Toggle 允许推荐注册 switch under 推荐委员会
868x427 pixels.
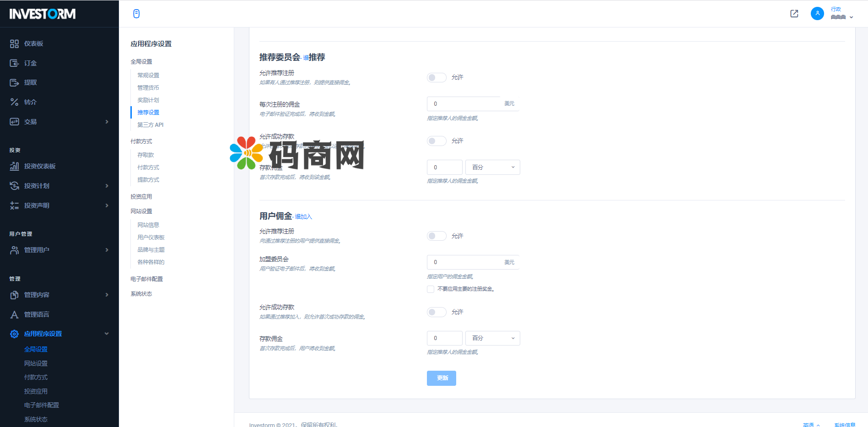click(437, 77)
